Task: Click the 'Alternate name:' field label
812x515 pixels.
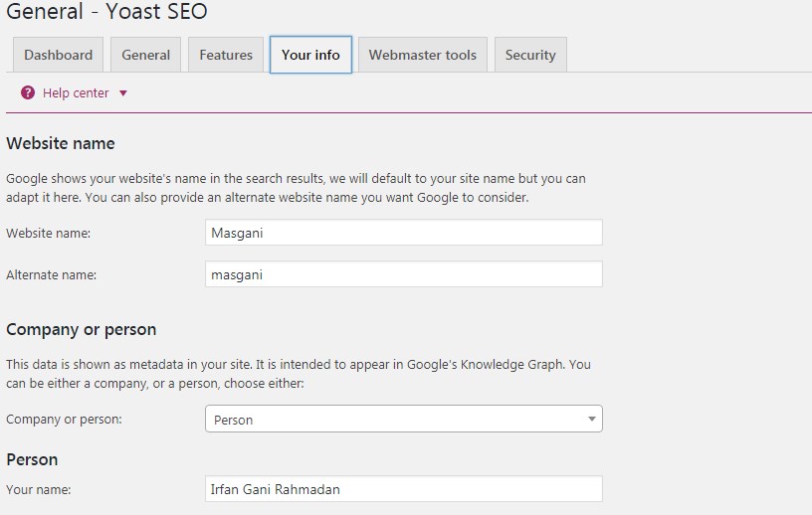Action: 52,274
